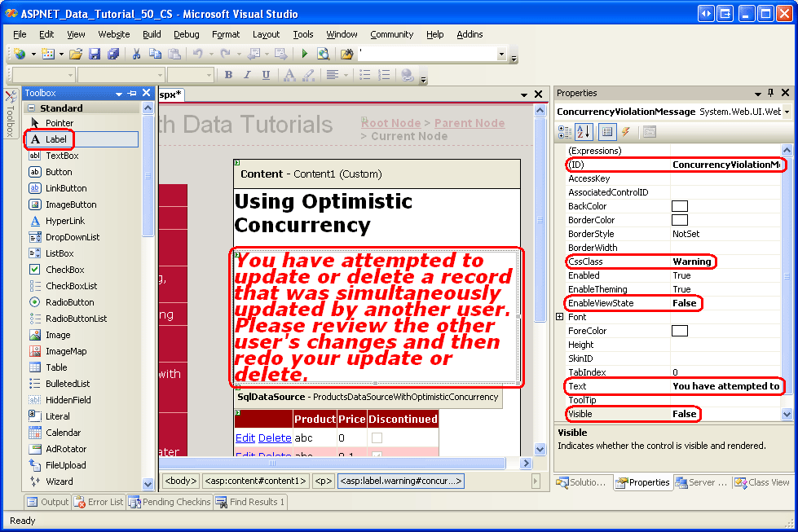Select the CheckBox control in Toolbox
Viewport: 798px width, 532px height.
pyautogui.click(x=64, y=270)
